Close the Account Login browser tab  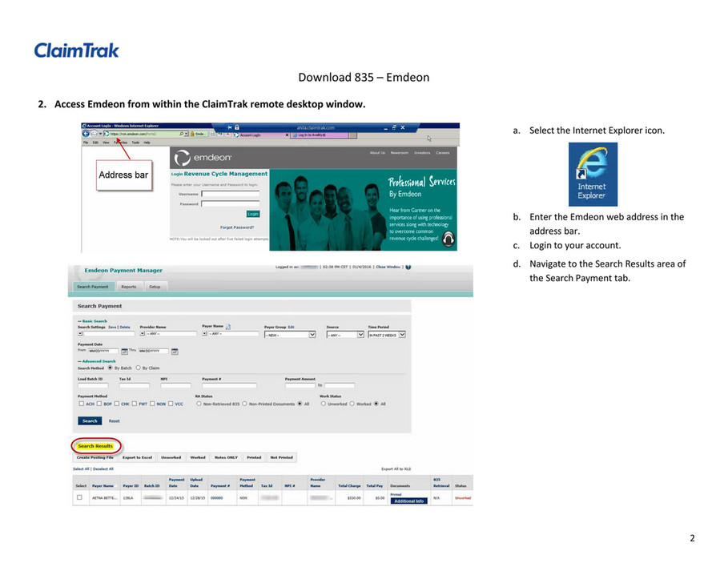[287, 135]
